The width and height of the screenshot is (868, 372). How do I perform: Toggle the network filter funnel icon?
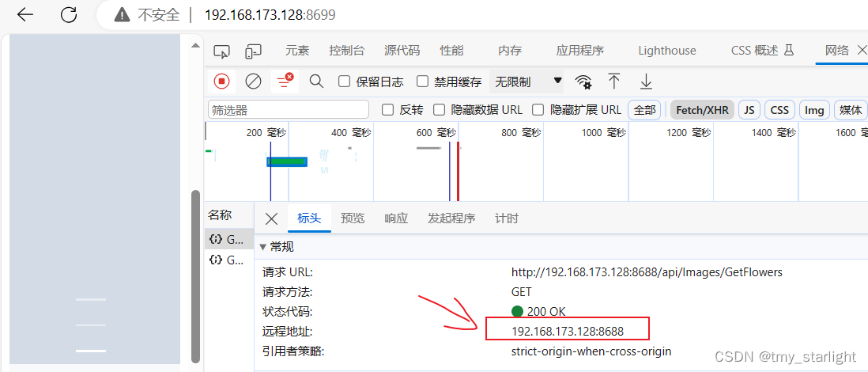(x=285, y=82)
